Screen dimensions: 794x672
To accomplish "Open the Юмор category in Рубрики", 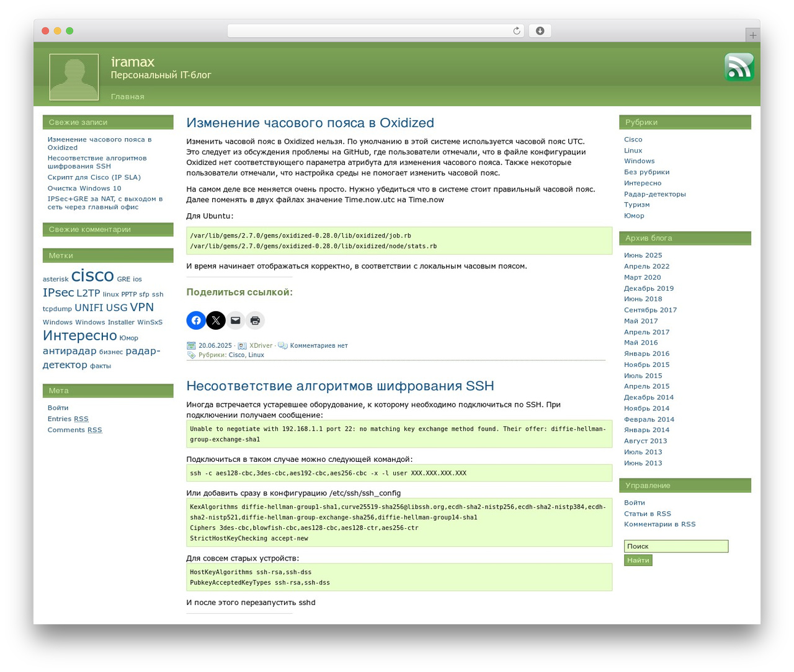I will [x=634, y=216].
